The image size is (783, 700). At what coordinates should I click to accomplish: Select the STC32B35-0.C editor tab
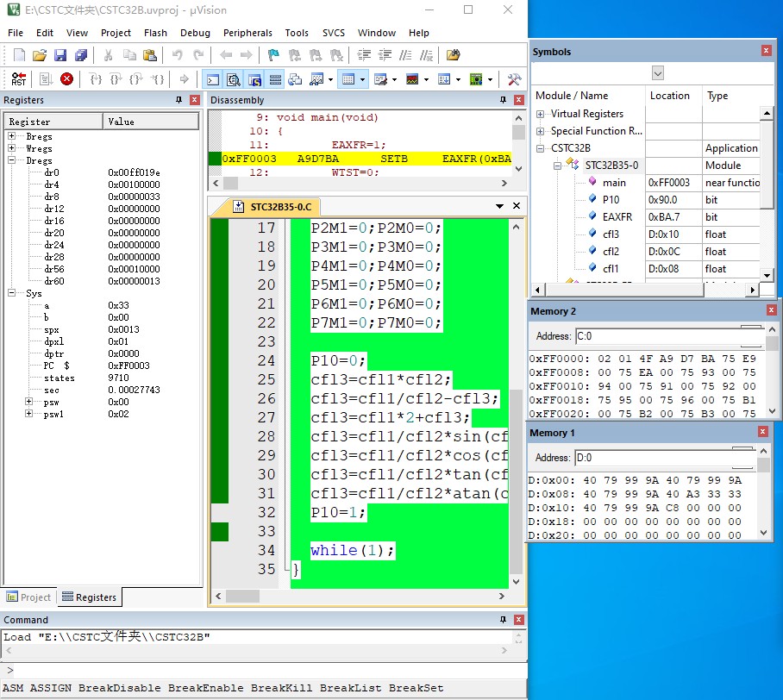click(x=274, y=207)
